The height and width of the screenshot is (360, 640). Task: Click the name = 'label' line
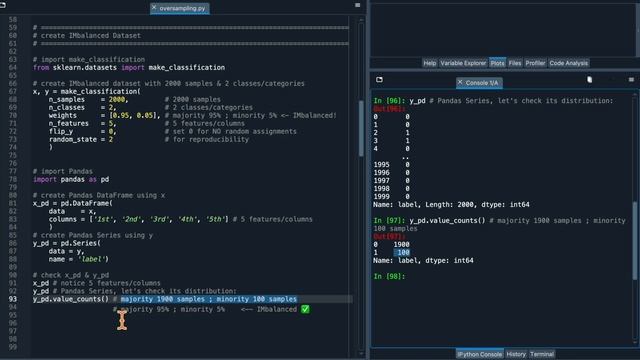pos(79,259)
